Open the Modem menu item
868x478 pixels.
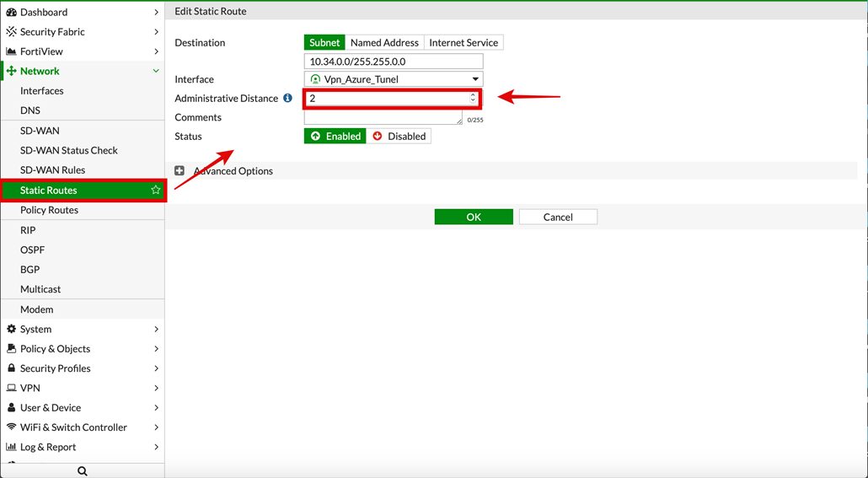click(83, 309)
